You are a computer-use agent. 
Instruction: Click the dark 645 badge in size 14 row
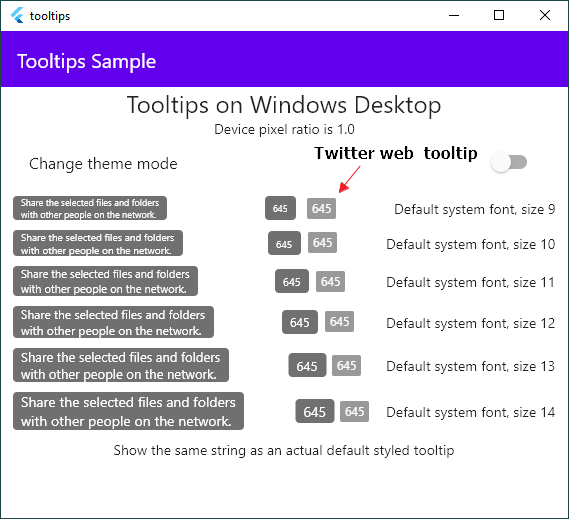315,411
